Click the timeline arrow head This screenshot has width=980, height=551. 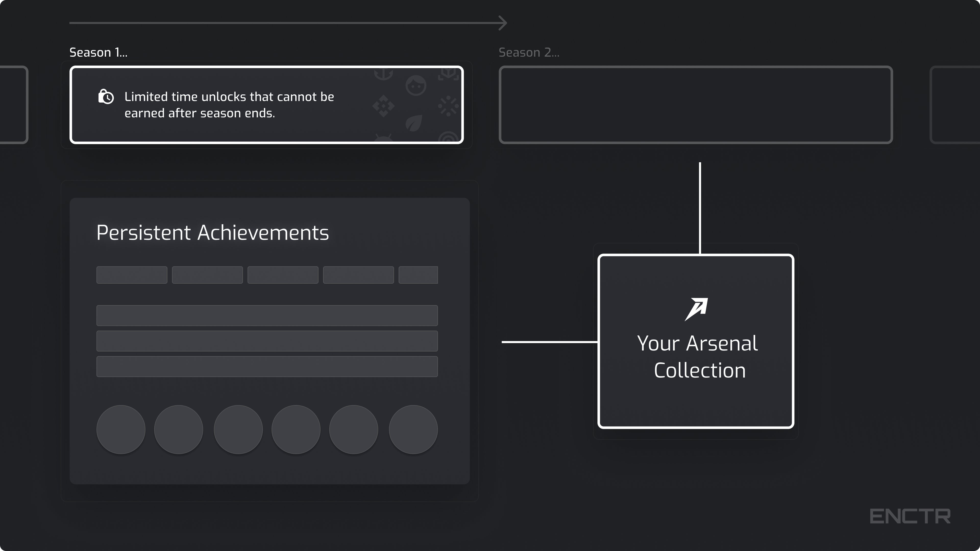click(x=503, y=23)
